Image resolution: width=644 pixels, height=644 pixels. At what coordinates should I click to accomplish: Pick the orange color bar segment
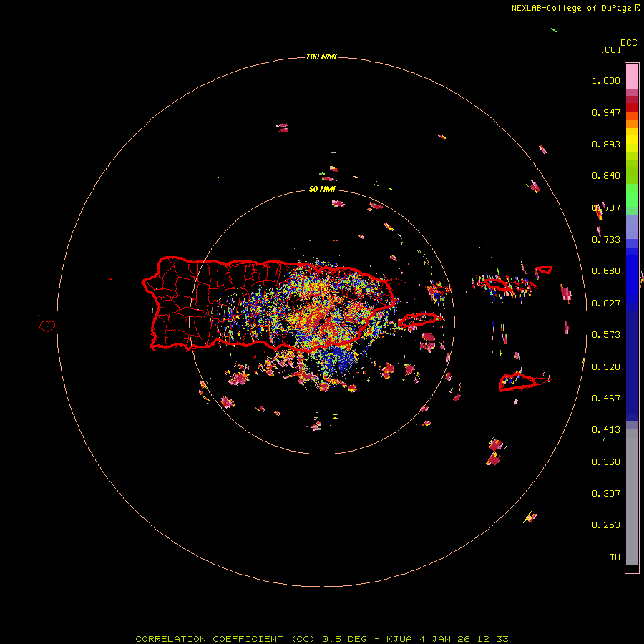click(x=632, y=124)
